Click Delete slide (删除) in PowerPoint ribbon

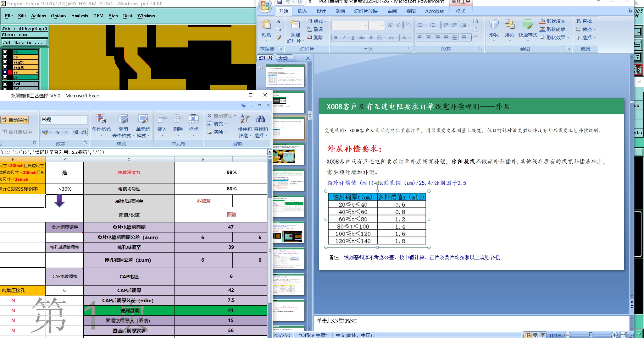click(315, 37)
